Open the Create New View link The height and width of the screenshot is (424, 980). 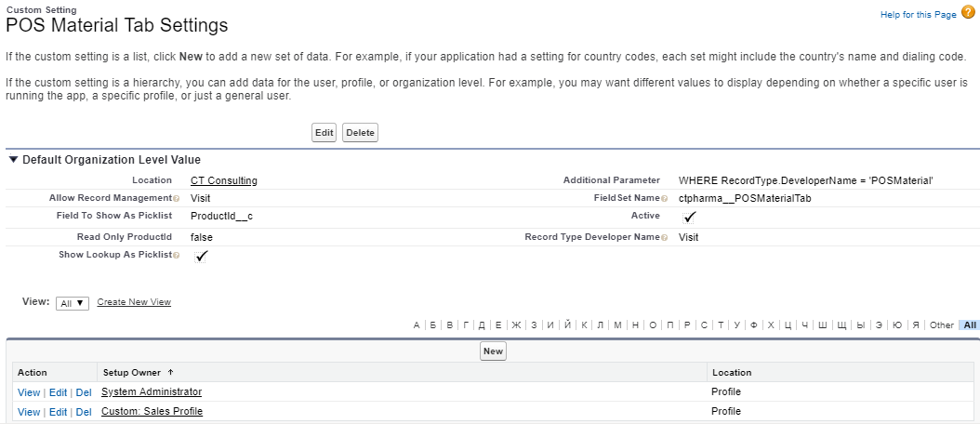click(134, 302)
